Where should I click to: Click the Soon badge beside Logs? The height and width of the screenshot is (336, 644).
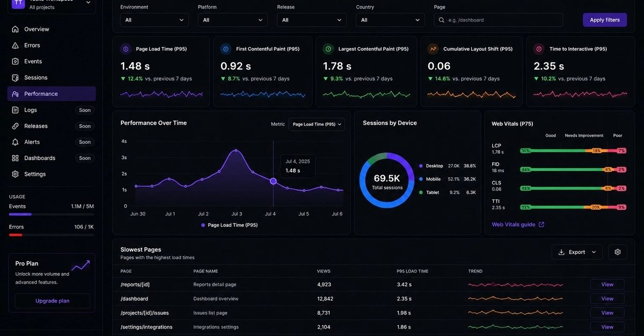[85, 110]
